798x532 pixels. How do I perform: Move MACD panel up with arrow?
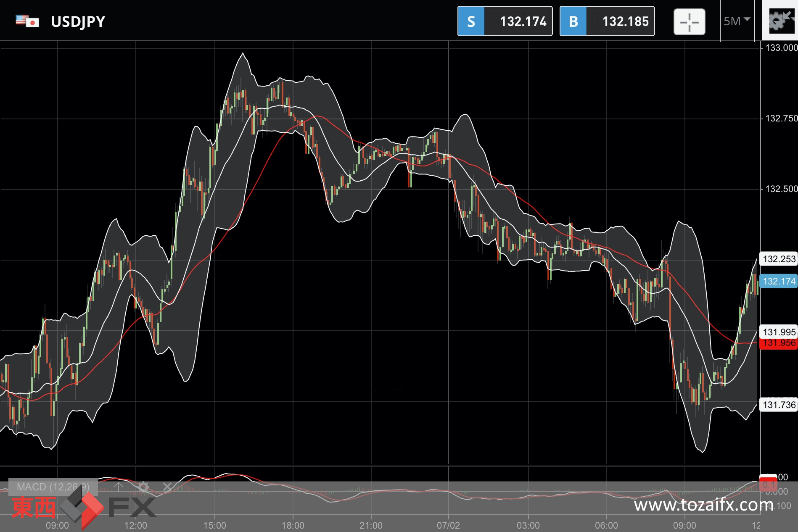[119, 487]
